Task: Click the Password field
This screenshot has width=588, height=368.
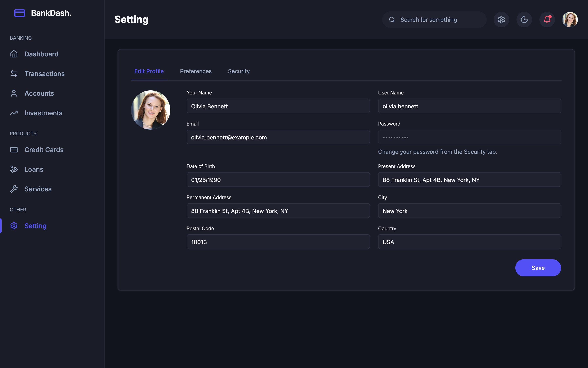Action: [x=469, y=137]
